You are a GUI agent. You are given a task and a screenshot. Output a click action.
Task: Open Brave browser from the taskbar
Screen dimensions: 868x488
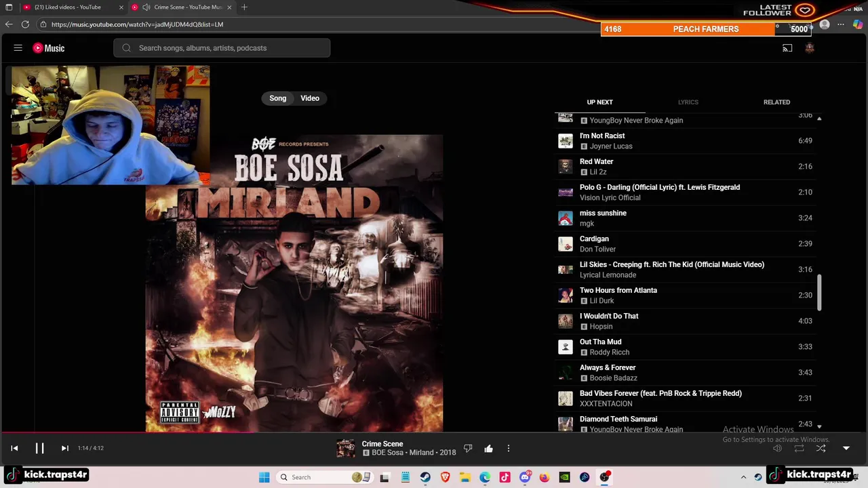pos(446,477)
